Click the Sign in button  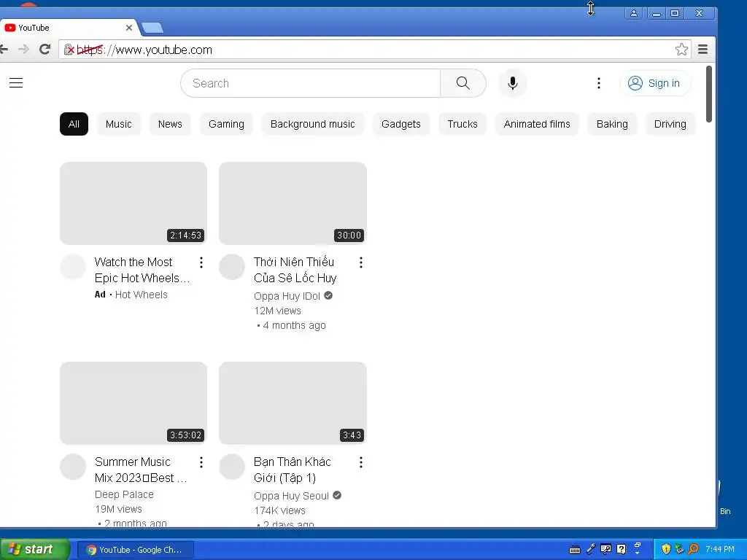coord(655,83)
